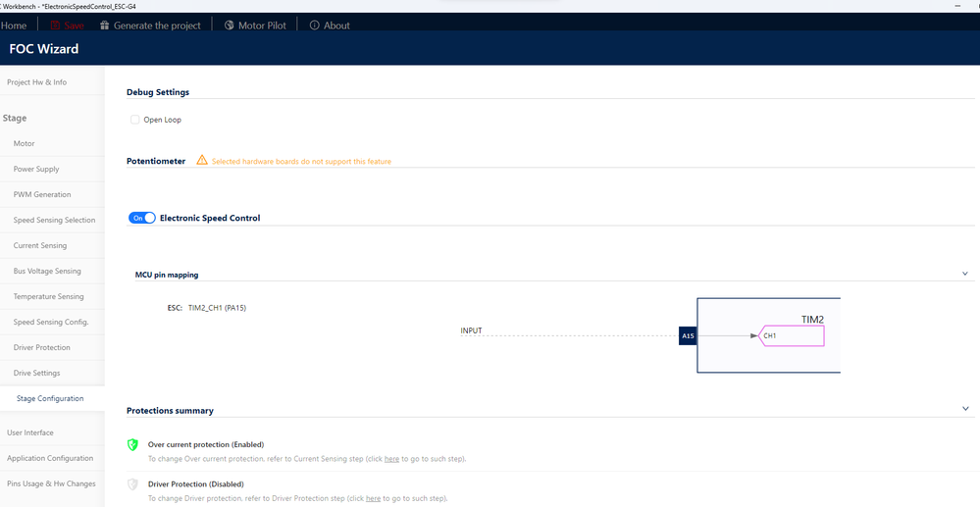Click the About info icon
The image size is (980, 507).
click(314, 25)
